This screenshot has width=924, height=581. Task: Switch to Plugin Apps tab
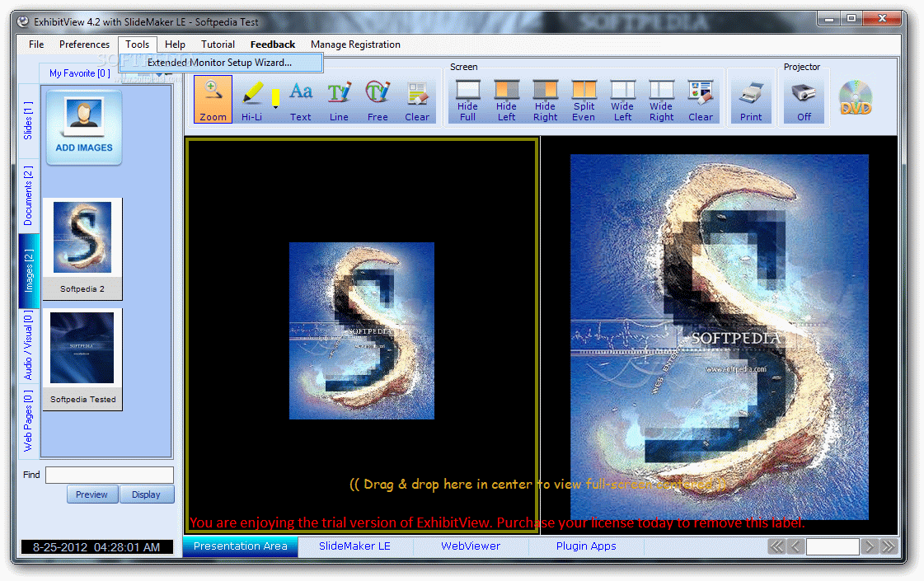[586, 546]
